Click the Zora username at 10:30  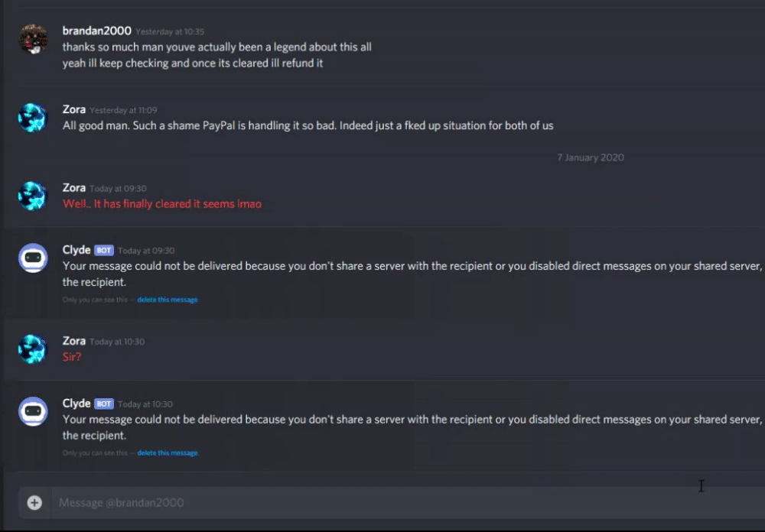point(73,341)
